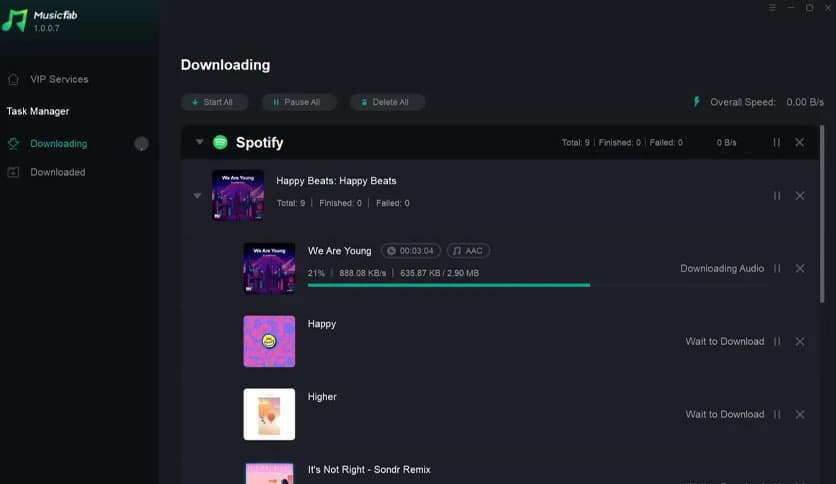
Task: Click the It's Not Right - Sondr Remix title
Action: pos(369,470)
